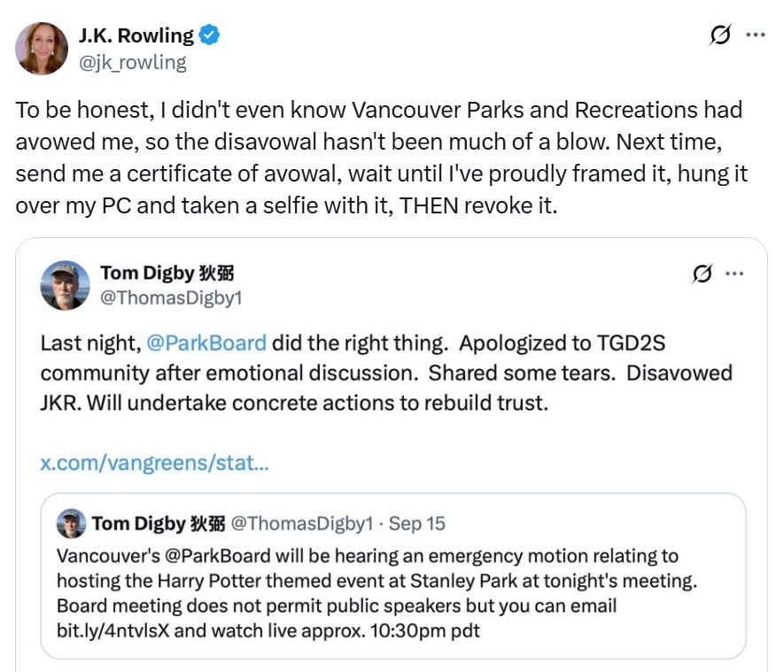The width and height of the screenshot is (784, 672).
Task: Click the @jk_rowling handle
Action: pyautogui.click(x=133, y=61)
